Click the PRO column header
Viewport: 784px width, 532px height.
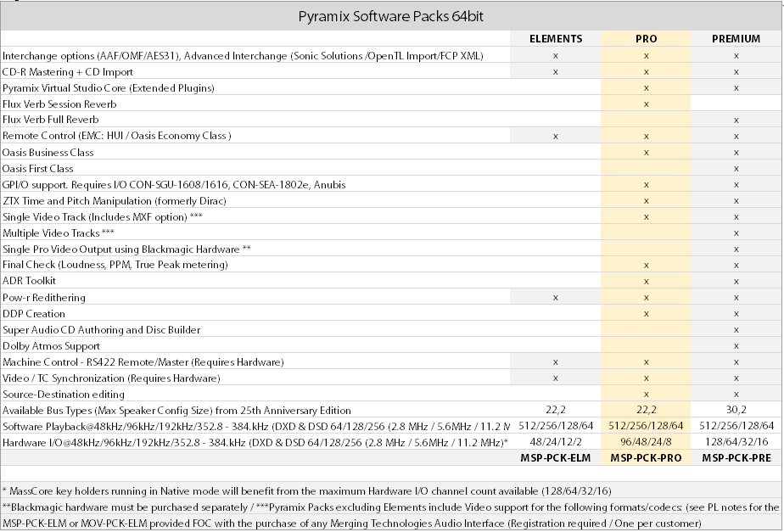click(646, 39)
